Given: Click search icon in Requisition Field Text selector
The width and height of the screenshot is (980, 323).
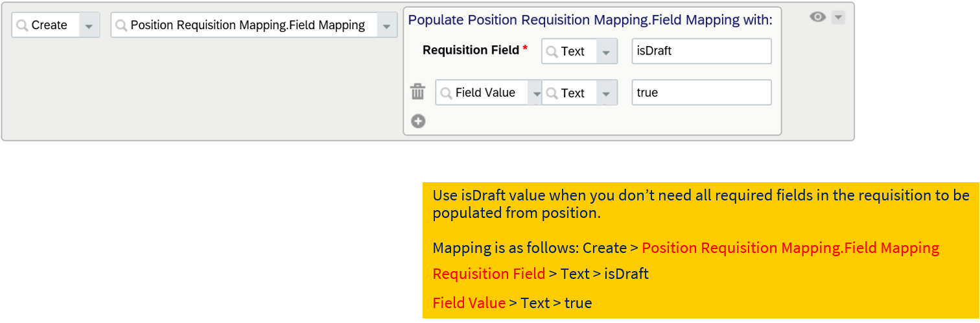Looking at the screenshot, I should (x=552, y=51).
